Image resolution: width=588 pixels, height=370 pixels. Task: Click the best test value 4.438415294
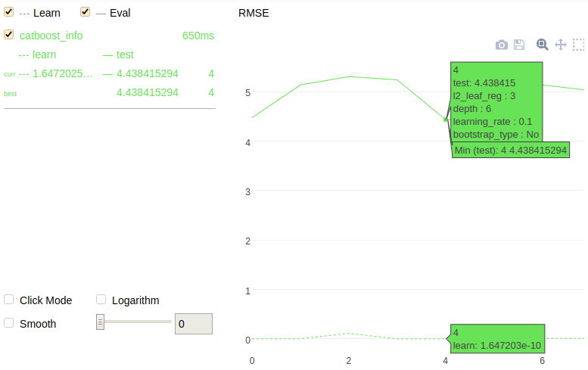pyautogui.click(x=148, y=92)
